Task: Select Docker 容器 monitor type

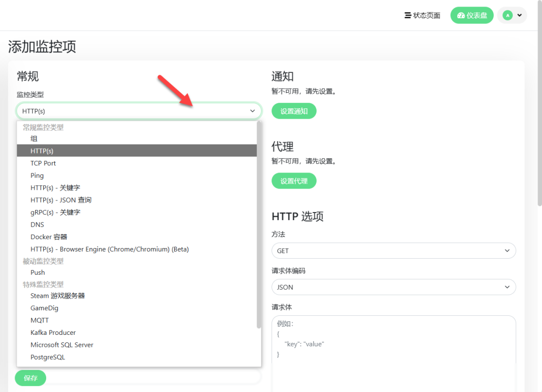Action: point(49,237)
